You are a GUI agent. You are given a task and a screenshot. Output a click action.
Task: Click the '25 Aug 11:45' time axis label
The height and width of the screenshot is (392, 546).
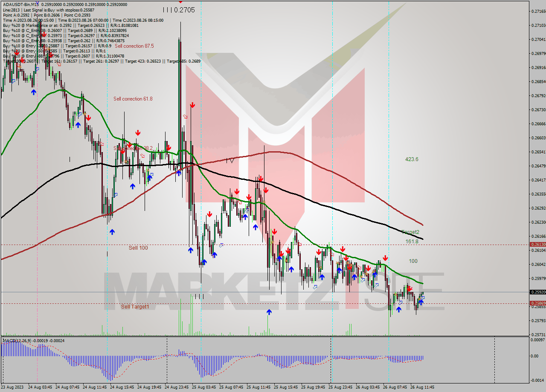[258, 387]
